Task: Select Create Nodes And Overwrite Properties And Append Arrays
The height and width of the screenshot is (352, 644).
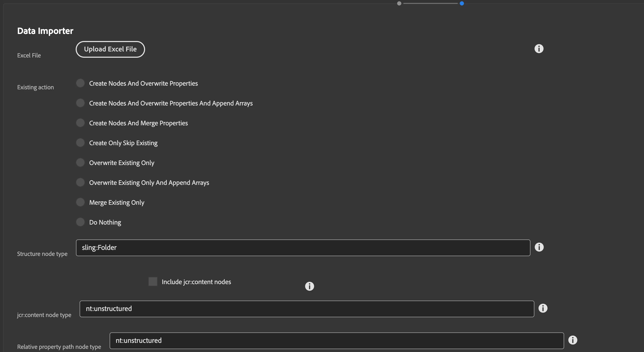Action: tap(80, 103)
